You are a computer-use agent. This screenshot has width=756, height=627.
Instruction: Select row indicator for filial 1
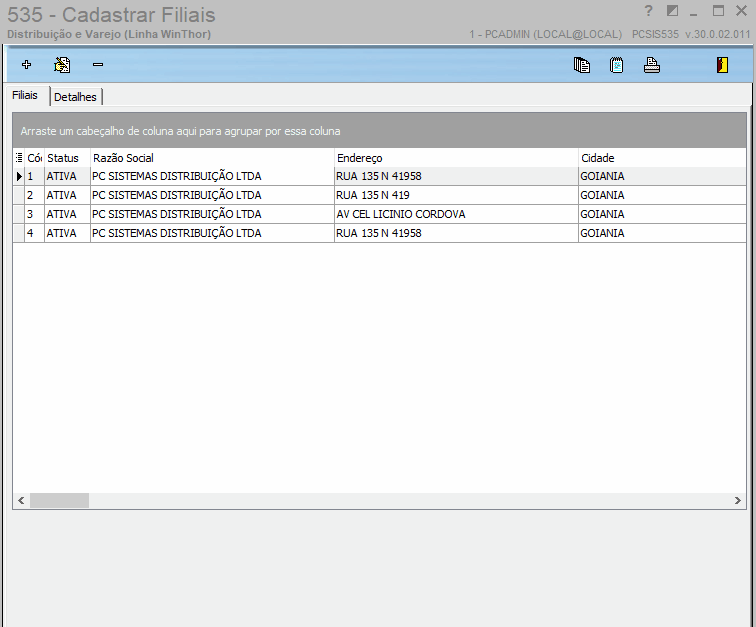click(19, 177)
